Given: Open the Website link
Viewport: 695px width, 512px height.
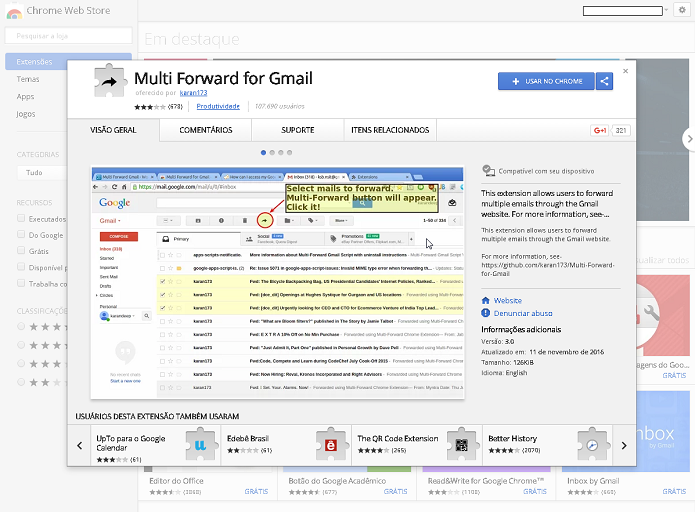Looking at the screenshot, I should pos(508,301).
